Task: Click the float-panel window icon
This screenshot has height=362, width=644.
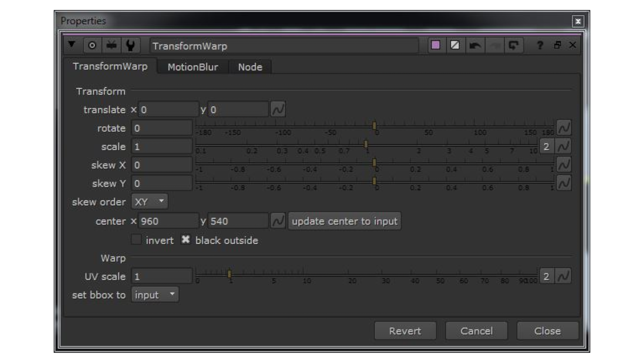Action: click(x=557, y=45)
